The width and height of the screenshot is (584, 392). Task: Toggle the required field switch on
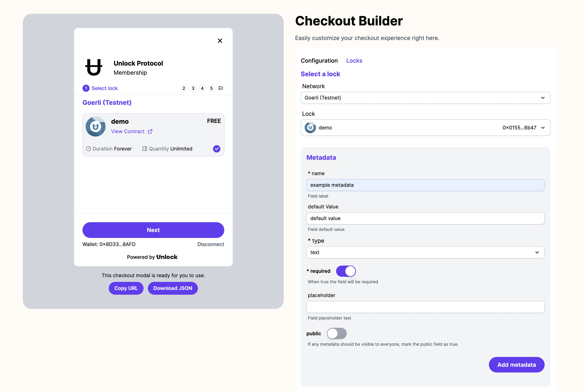345,271
